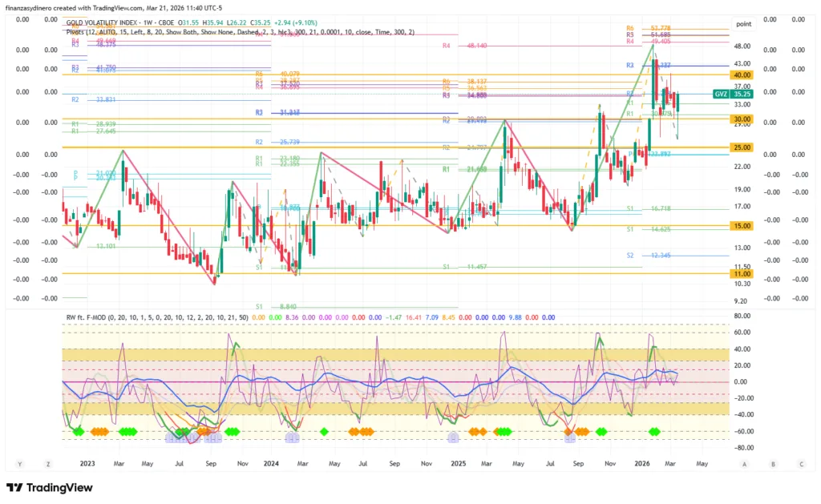Click the orange 40.00 price level label
This screenshot has width=821, height=504.
click(x=741, y=75)
